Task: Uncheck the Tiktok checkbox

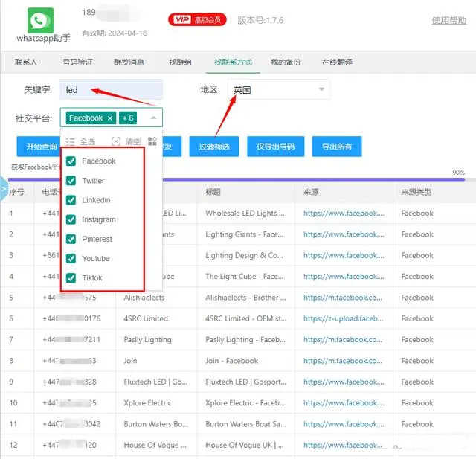Action: [x=71, y=277]
